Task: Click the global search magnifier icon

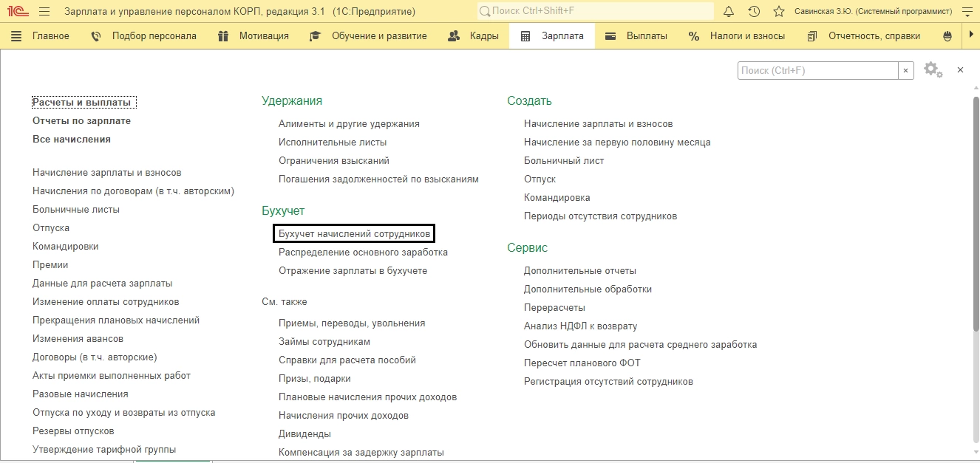Action: [484, 12]
